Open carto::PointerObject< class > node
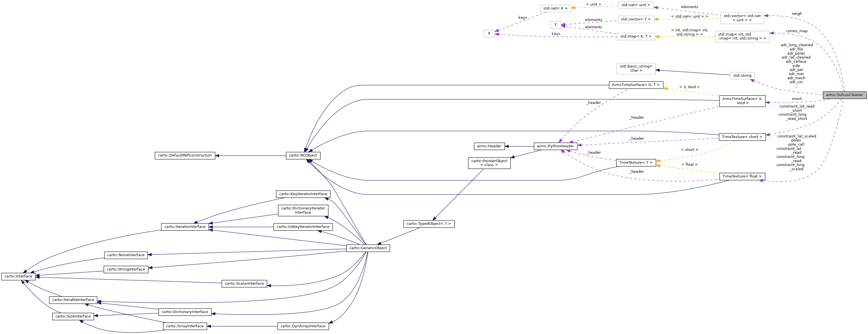868x334 pixels. pos(489,163)
